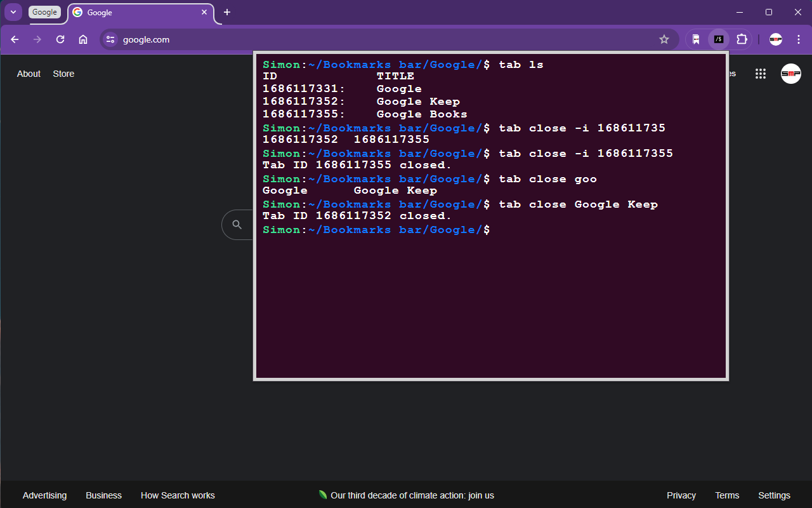Open the Advertising footer link

pos(44,495)
